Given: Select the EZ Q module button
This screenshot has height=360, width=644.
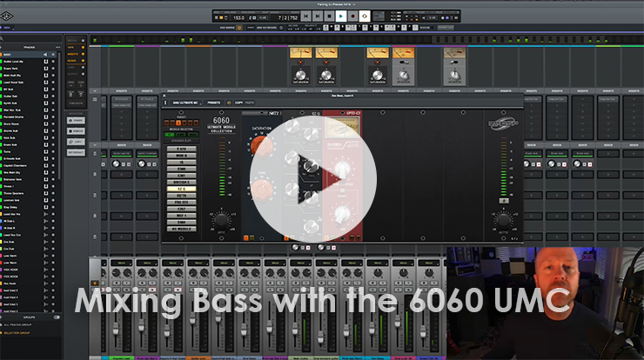Looking at the screenshot, I should [181, 189].
